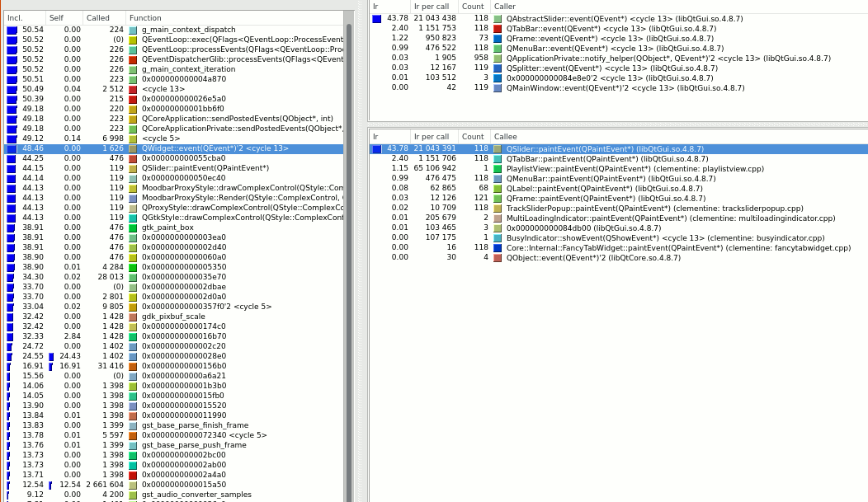Select function 0x00000000000028e0 row
This screenshot has height=502, width=868.
[174, 357]
